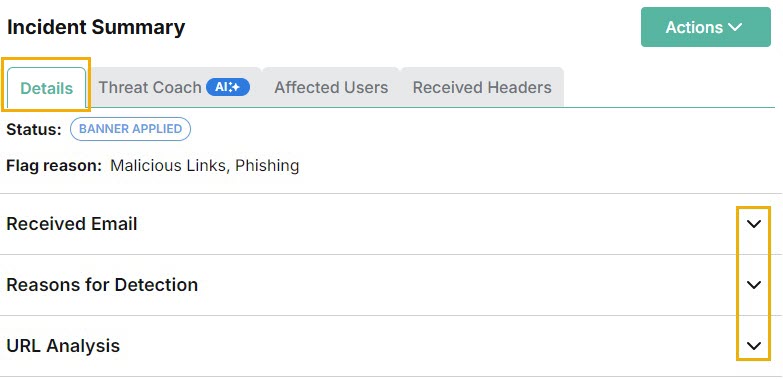Click the Malicious Links flag reason text
This screenshot has height=379, width=783.
[168, 165]
